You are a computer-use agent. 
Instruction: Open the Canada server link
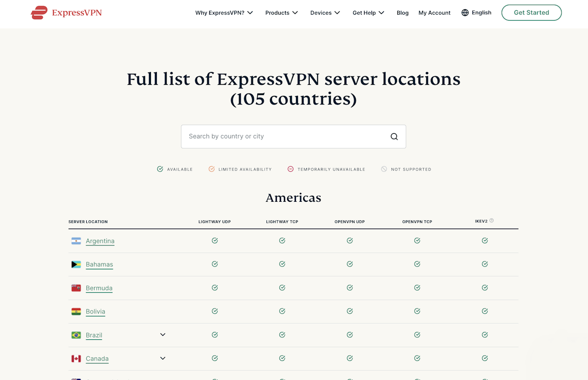pyautogui.click(x=97, y=358)
